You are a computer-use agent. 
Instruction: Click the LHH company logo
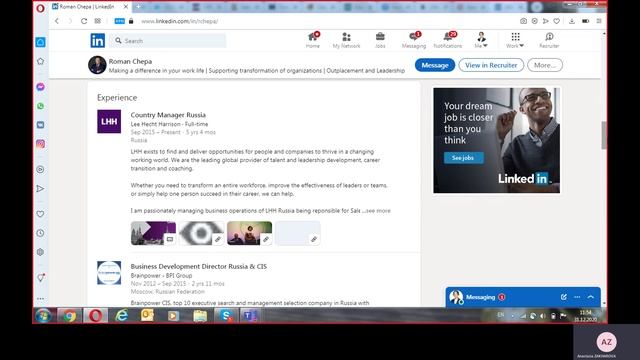(109, 121)
